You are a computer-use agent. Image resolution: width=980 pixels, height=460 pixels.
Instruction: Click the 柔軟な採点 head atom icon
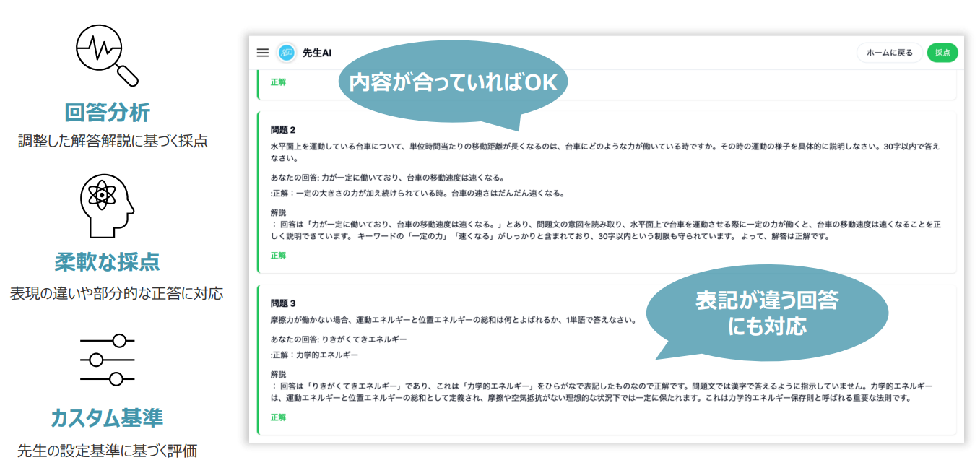click(107, 205)
